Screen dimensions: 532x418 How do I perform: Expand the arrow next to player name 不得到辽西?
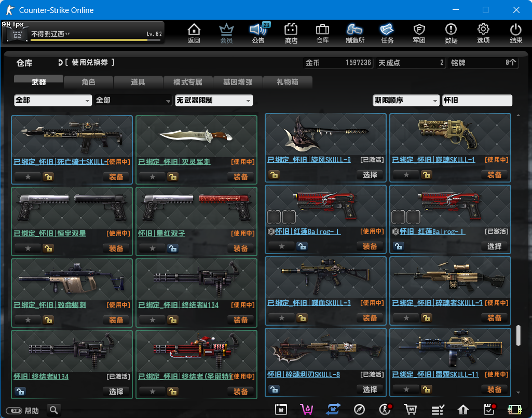point(67,34)
